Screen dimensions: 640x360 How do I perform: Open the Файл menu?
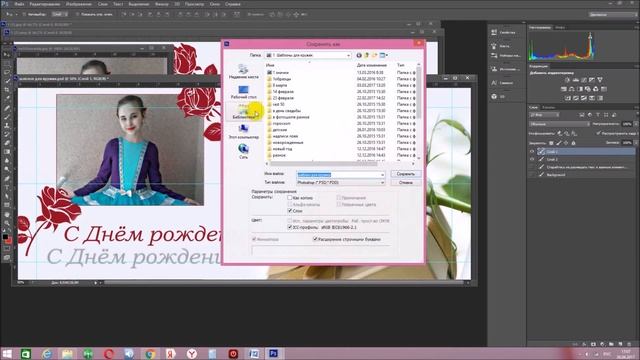(x=19, y=4)
